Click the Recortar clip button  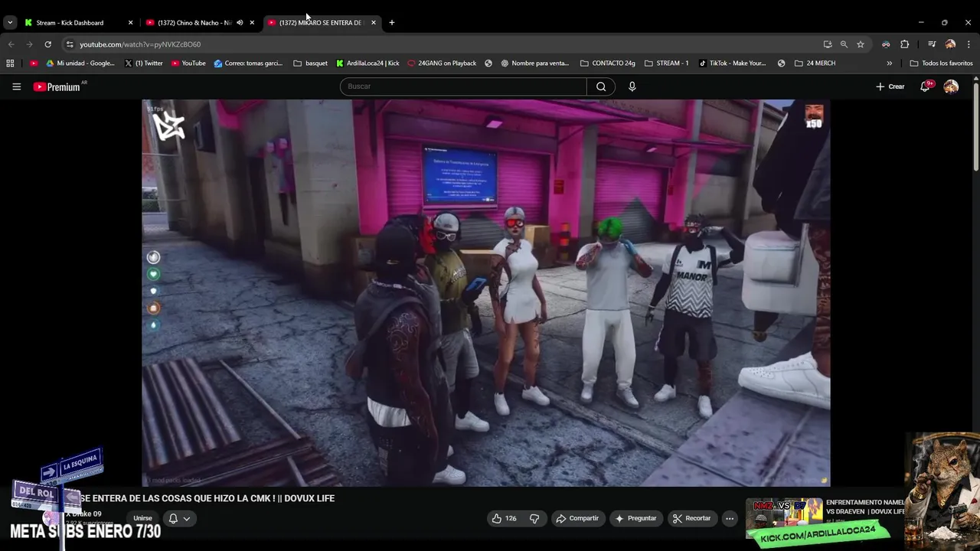pos(692,518)
